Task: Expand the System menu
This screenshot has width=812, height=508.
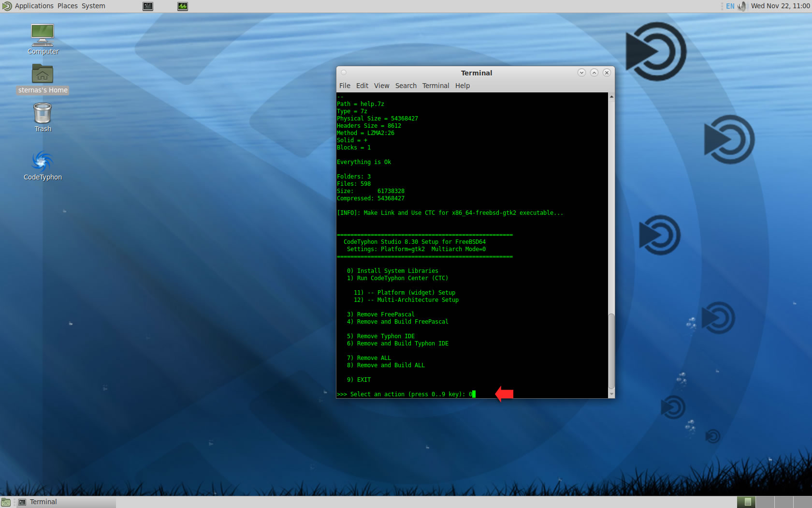Action: (93, 6)
